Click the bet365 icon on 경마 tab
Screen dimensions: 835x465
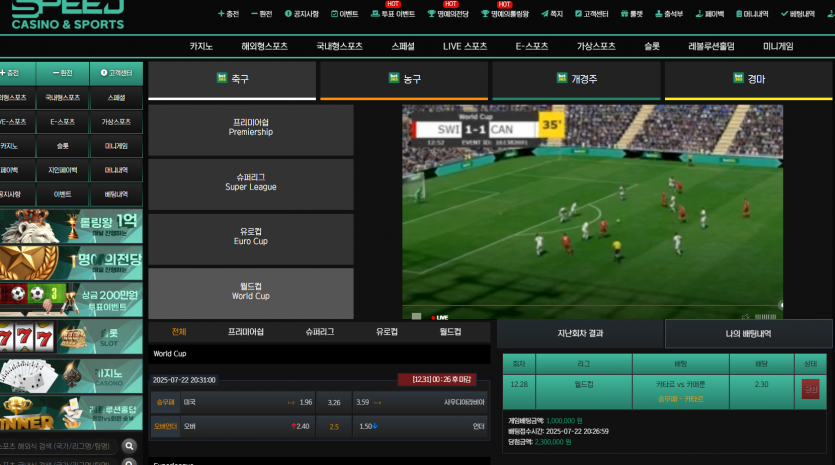738,78
